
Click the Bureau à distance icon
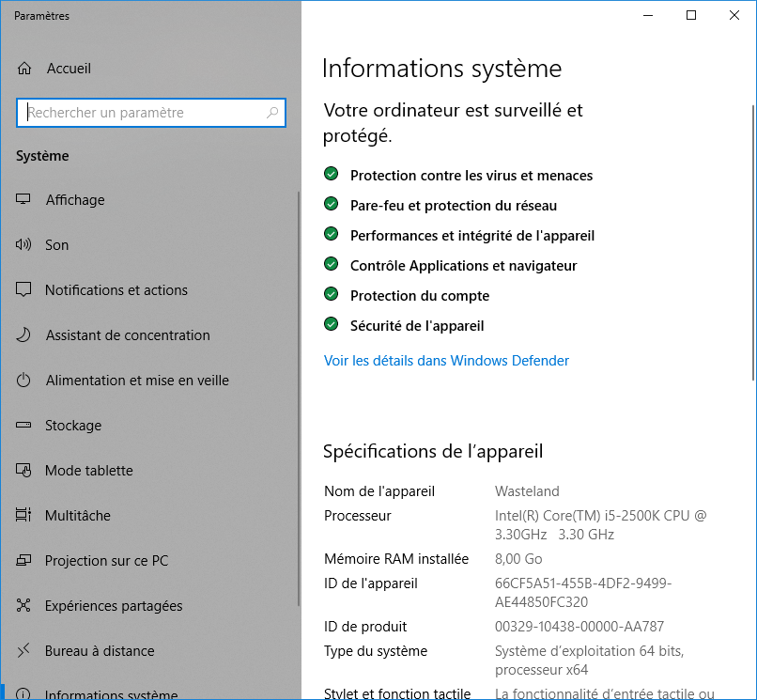click(x=23, y=650)
